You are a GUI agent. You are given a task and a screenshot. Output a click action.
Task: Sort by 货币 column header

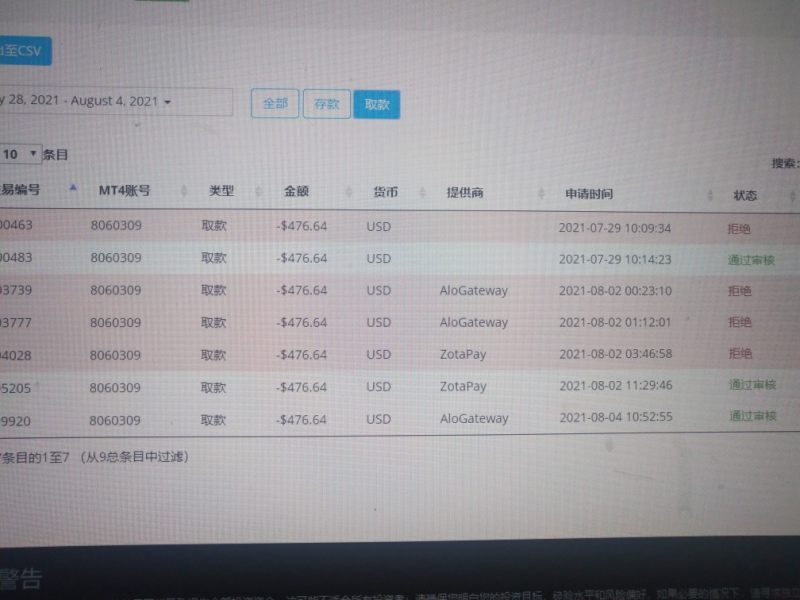385,192
